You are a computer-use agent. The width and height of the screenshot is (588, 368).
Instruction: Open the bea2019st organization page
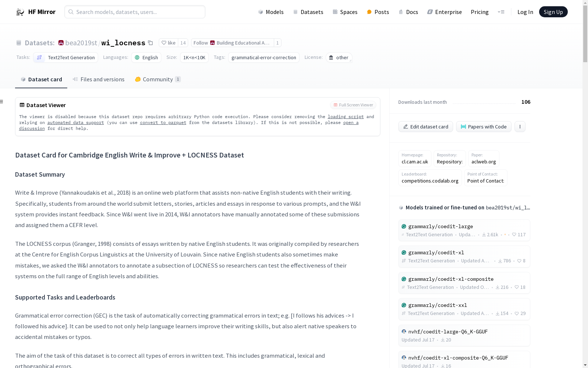[x=81, y=43]
